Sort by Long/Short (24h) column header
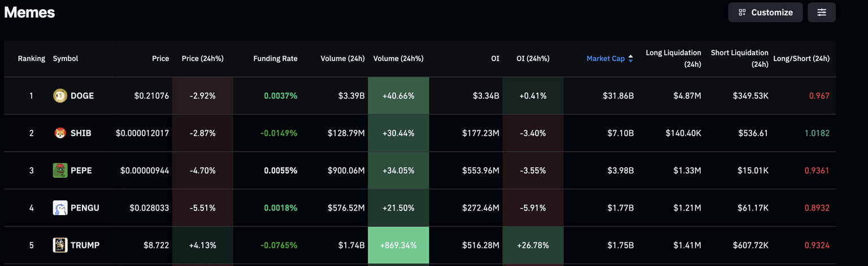Screen dimensions: 868x266 [801, 59]
